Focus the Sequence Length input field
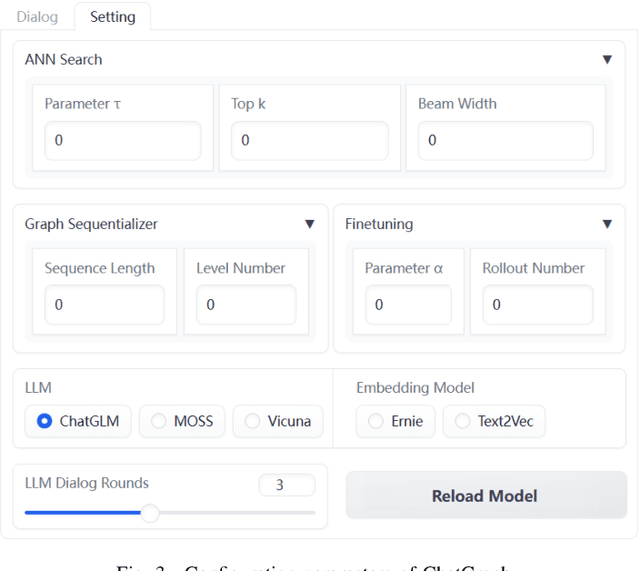Viewport: 640px width, 571px height. pos(104,305)
